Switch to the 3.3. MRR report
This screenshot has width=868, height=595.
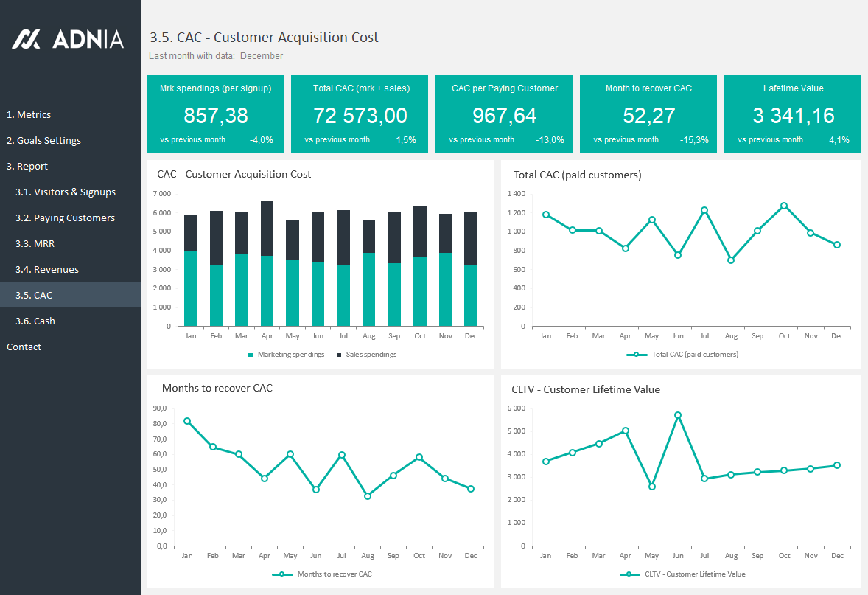coord(35,243)
